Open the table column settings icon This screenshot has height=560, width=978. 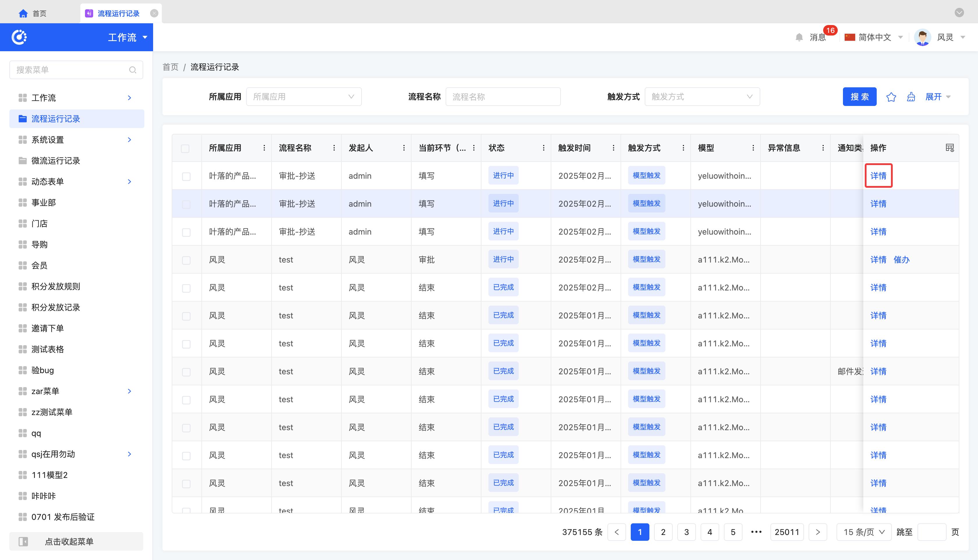tap(949, 148)
